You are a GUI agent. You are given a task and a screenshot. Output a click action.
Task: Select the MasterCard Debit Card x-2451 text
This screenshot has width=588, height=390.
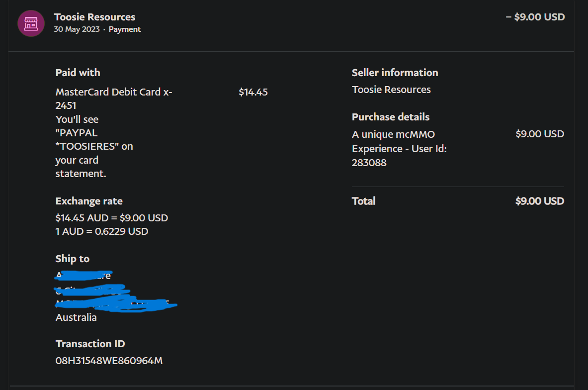[x=114, y=98]
